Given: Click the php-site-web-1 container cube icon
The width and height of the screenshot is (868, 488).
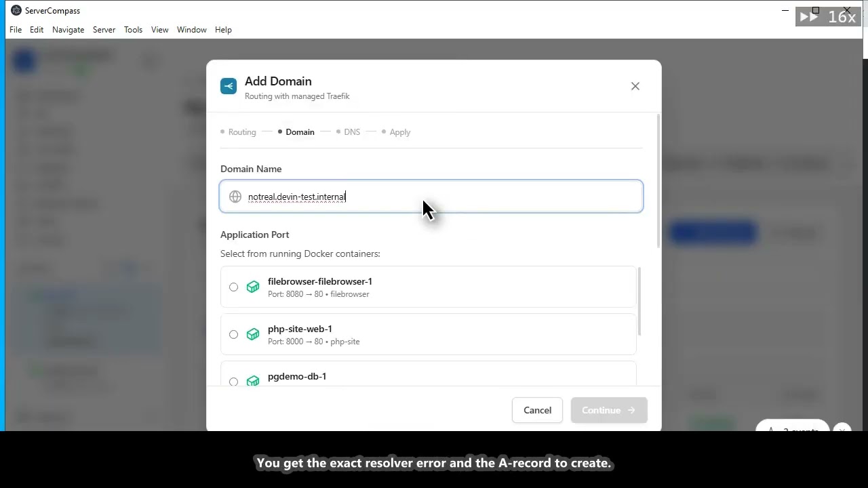Looking at the screenshot, I should tap(253, 335).
